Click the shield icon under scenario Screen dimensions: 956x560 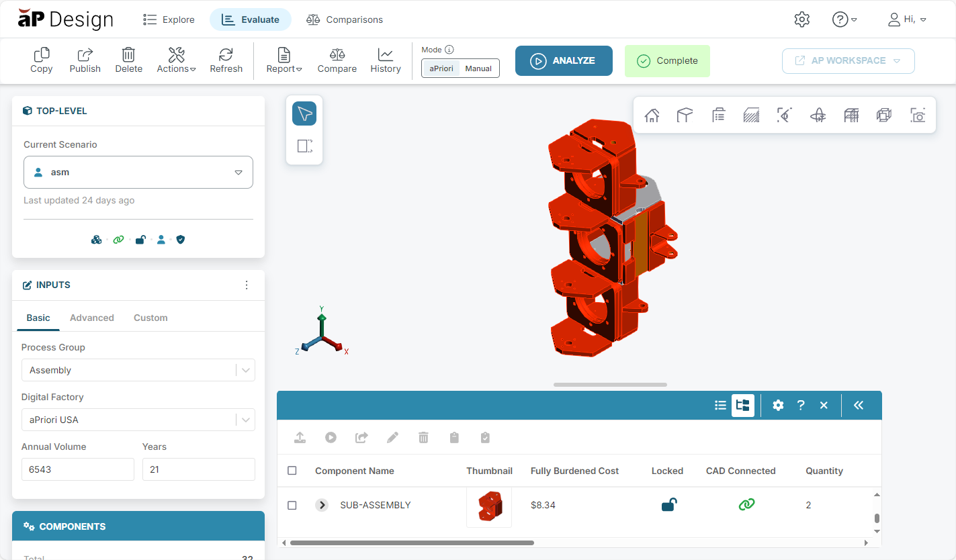point(180,239)
